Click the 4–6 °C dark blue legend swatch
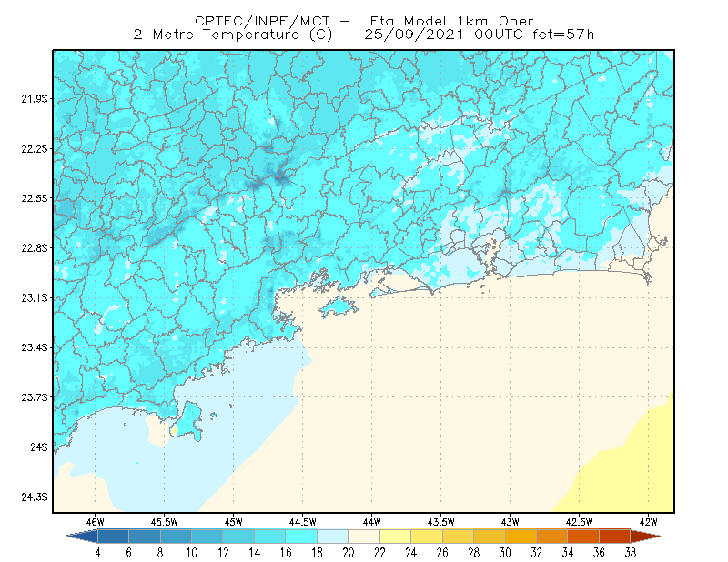 point(113,537)
